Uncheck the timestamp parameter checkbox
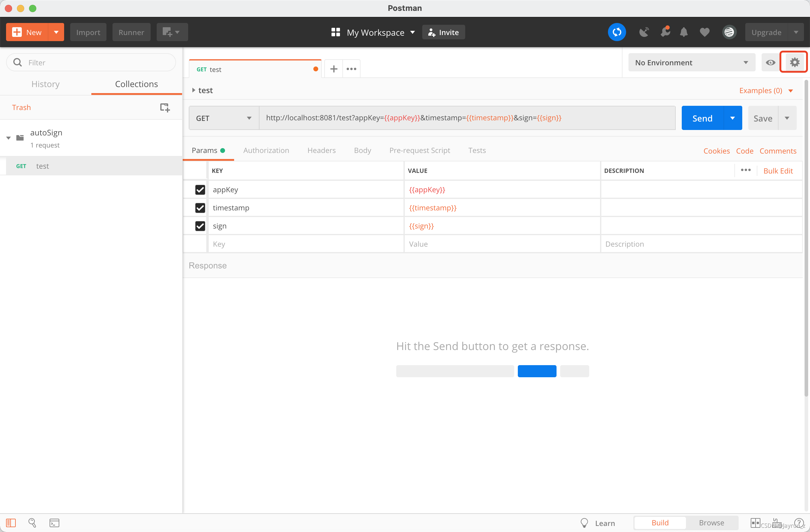The height and width of the screenshot is (532, 810). [200, 208]
